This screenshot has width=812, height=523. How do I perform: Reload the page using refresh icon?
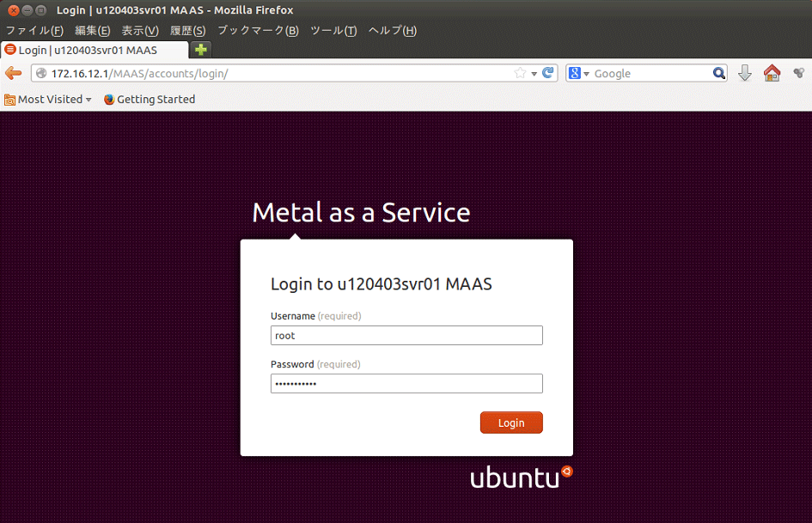click(x=548, y=72)
